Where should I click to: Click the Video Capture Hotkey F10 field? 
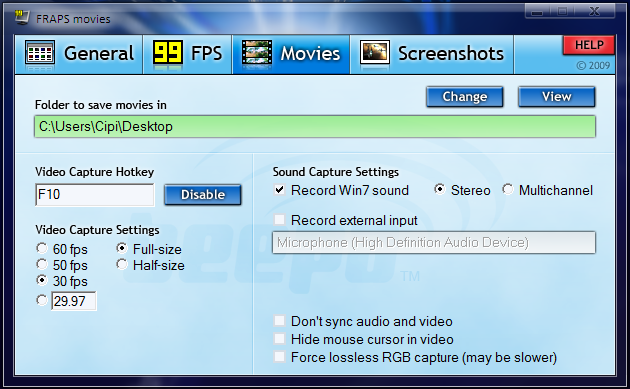pyautogui.click(x=95, y=194)
